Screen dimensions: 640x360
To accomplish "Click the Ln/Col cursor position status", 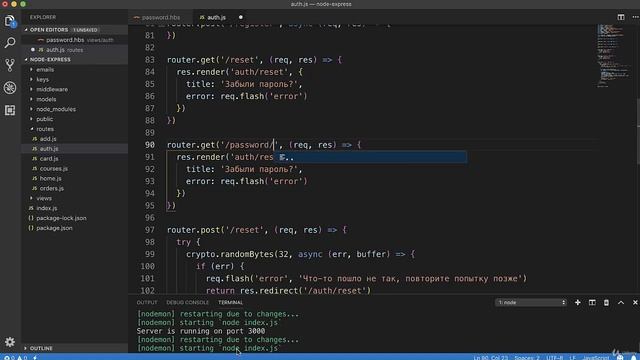I will [491, 358].
